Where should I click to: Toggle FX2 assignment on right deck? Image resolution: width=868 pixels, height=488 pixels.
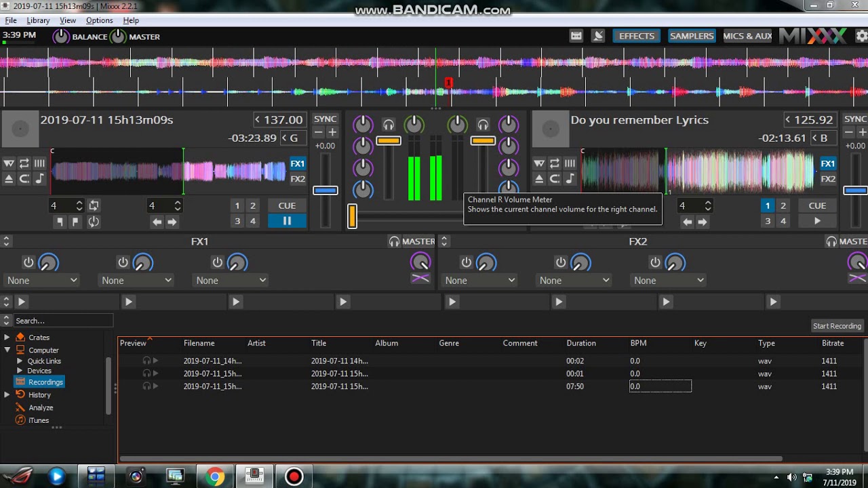point(828,179)
